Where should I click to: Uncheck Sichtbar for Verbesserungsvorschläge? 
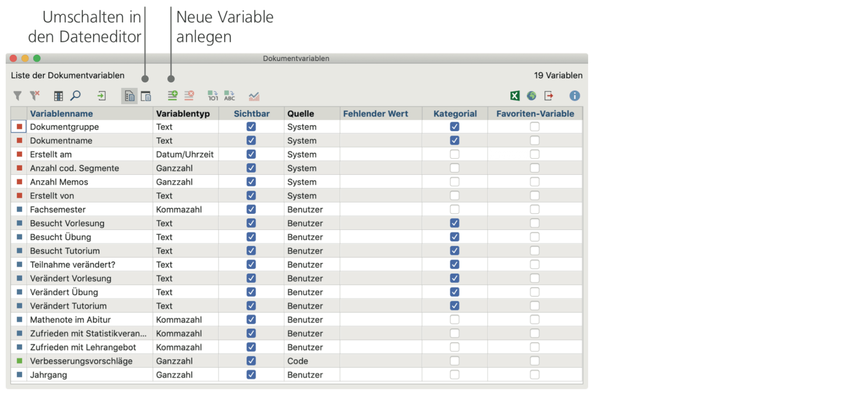[x=251, y=361]
